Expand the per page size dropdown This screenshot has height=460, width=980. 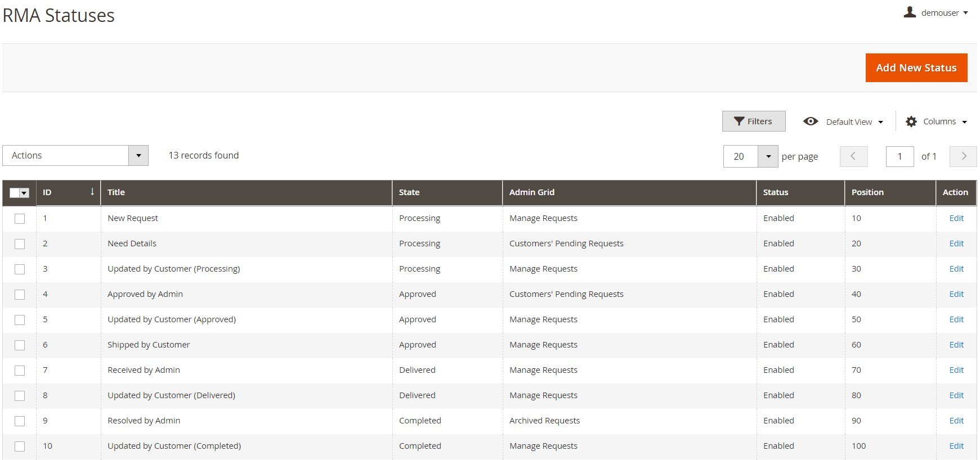768,156
